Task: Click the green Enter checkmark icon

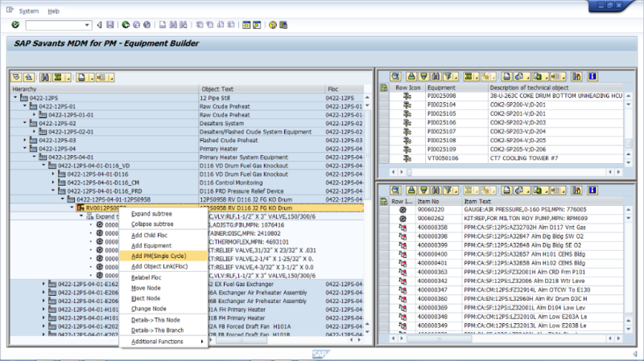Action: coord(15,25)
